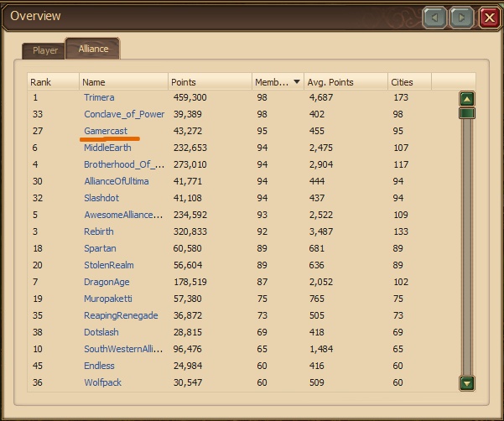Click the cities value 102
This screenshot has width=504, height=421.
tap(401, 282)
